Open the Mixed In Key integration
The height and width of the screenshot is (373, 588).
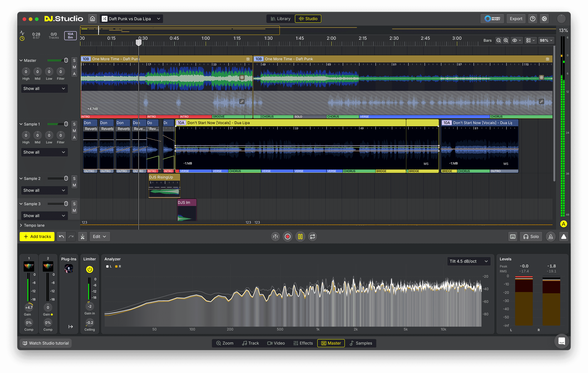coord(492,19)
